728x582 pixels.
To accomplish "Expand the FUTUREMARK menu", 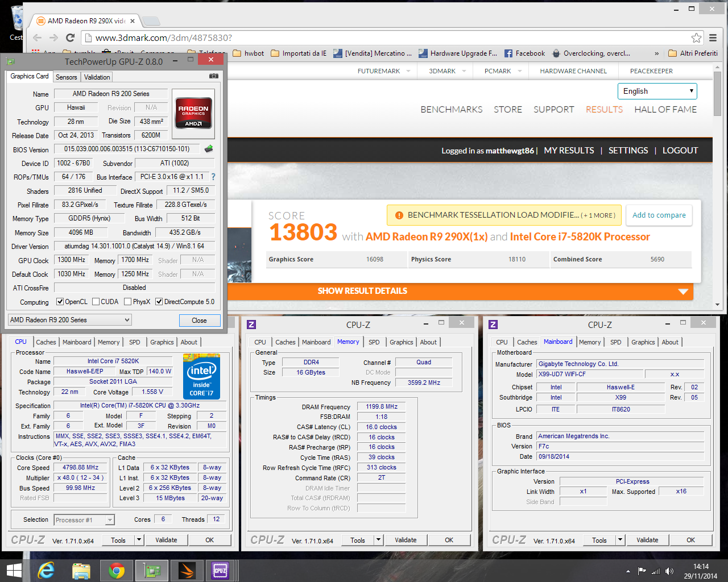I will [x=384, y=71].
